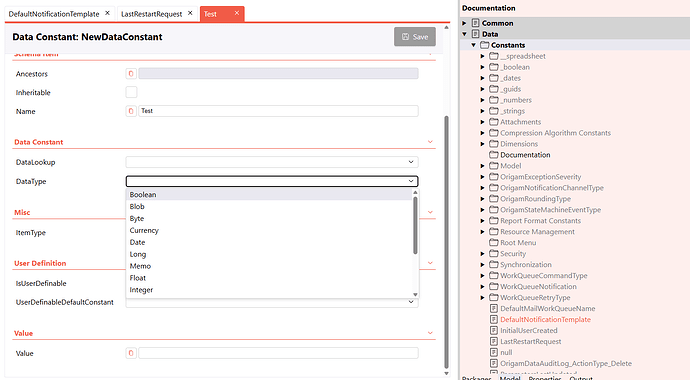The height and width of the screenshot is (380, 690).
Task: Choose Integer from DataType list
Action: (x=270, y=289)
